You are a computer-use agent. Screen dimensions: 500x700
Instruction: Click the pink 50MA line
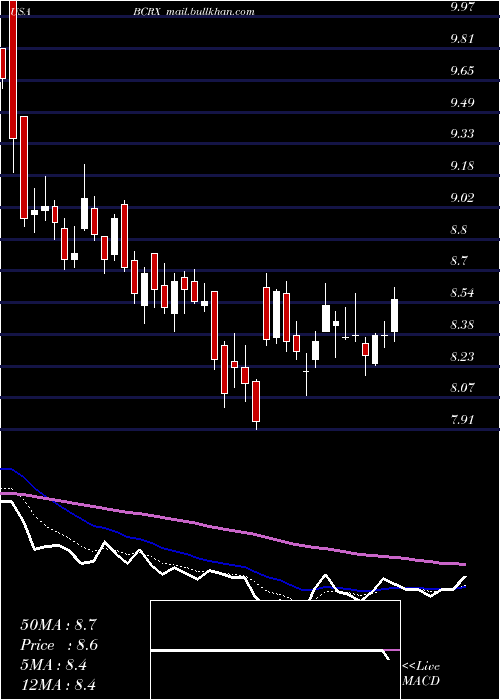coord(232,531)
